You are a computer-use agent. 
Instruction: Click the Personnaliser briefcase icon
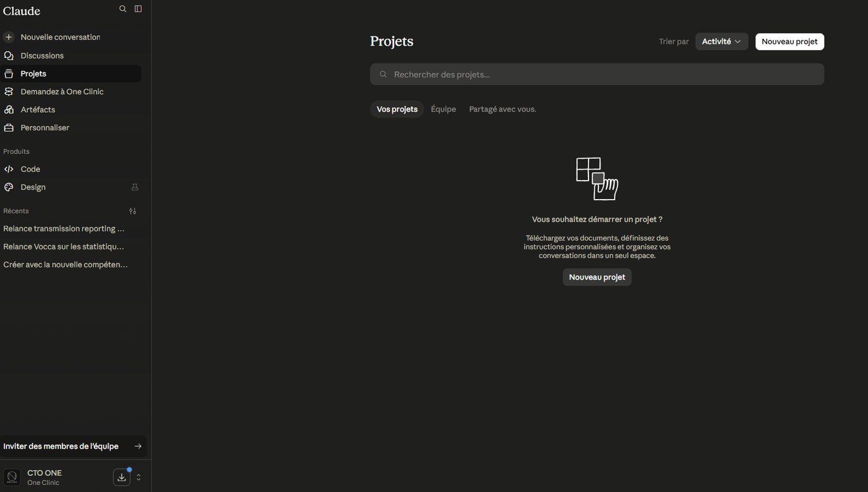tap(9, 127)
